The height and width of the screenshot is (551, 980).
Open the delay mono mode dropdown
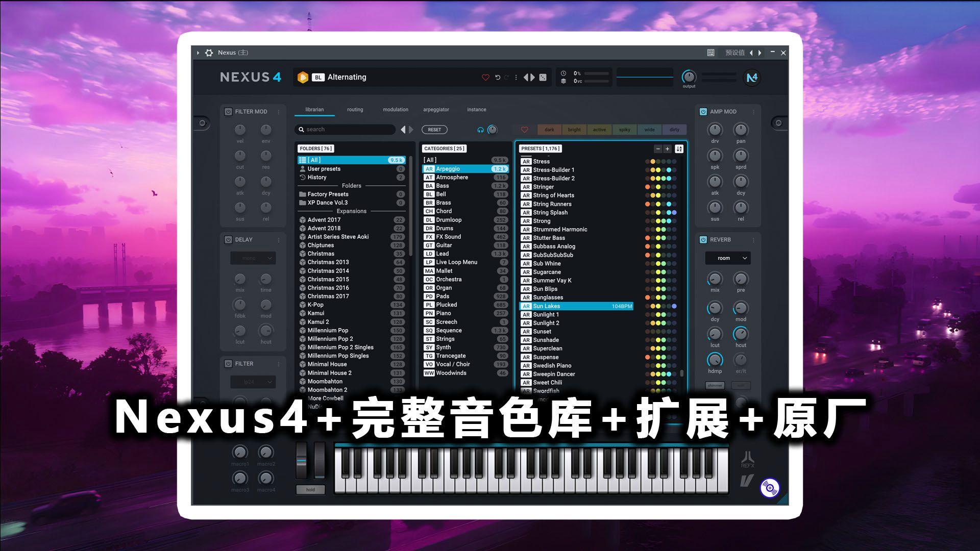click(253, 258)
